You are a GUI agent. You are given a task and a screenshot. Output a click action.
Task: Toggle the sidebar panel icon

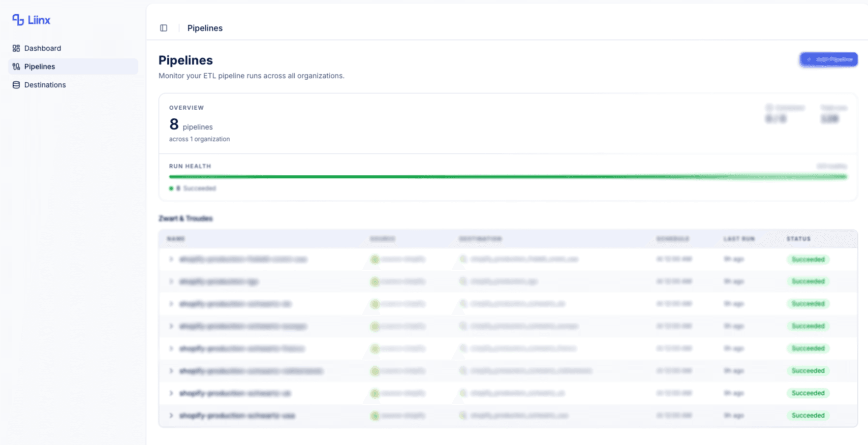(164, 28)
